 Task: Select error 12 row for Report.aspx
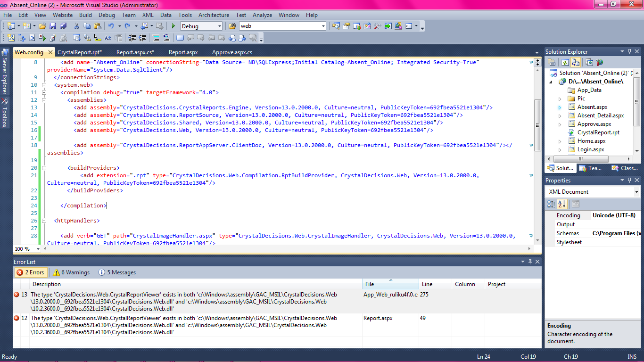277,325
